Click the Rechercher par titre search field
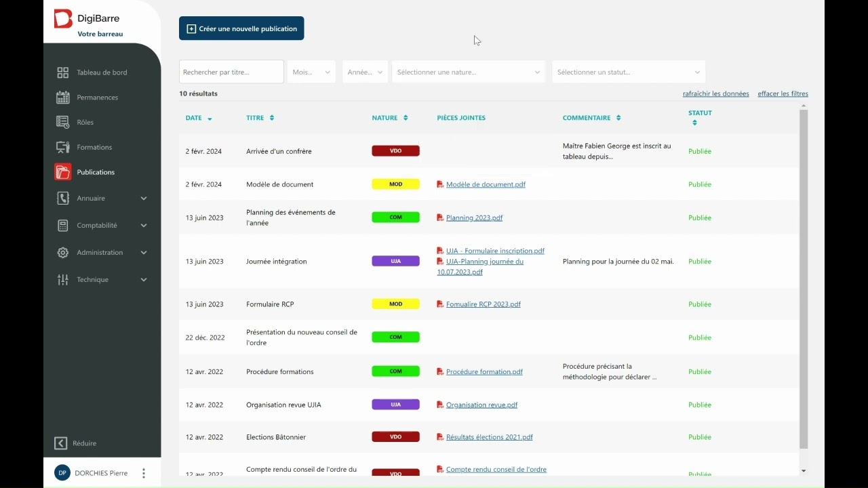This screenshot has width=868, height=488. pos(231,72)
